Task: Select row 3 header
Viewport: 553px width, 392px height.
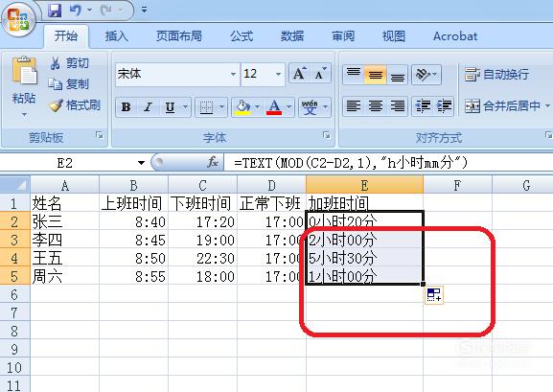Action: 14,240
